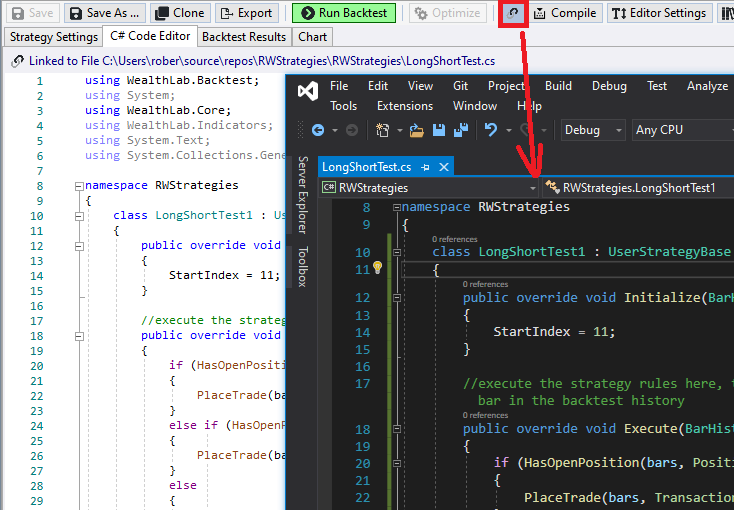Run Backtest on the strategy
734x510 pixels.
344,13
